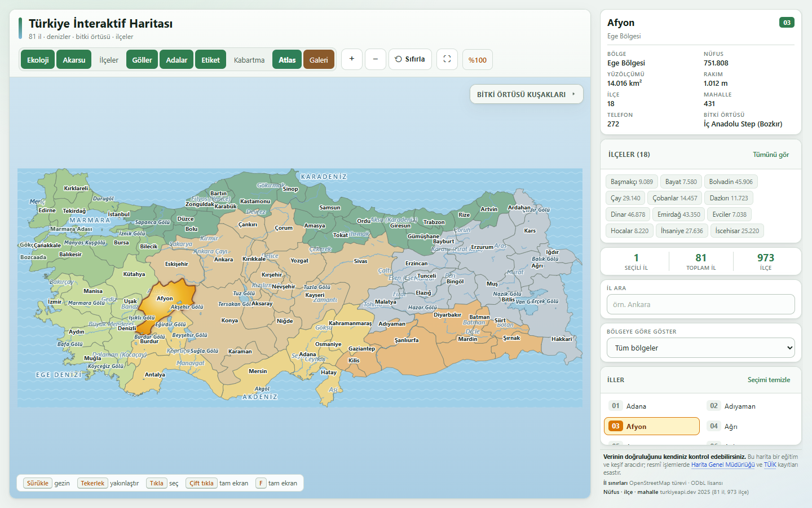Toggle the Etiket labels layer
Screen dimensions: 812x508
pyautogui.click(x=211, y=60)
